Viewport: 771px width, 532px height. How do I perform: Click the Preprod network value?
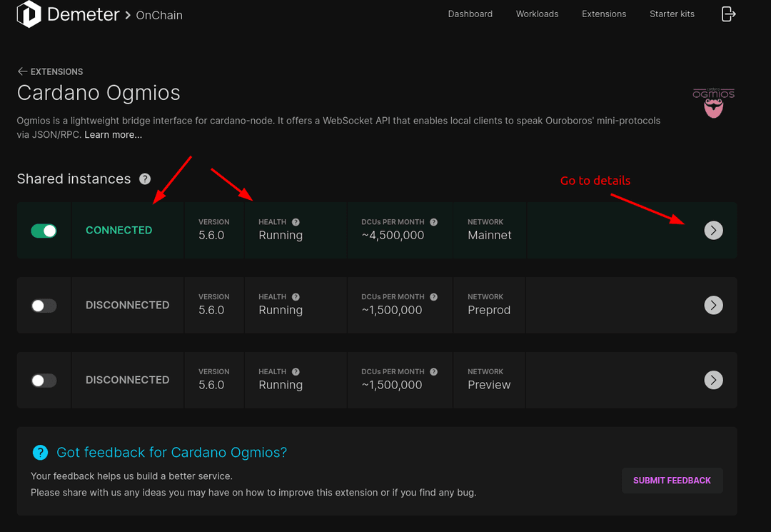[489, 310]
